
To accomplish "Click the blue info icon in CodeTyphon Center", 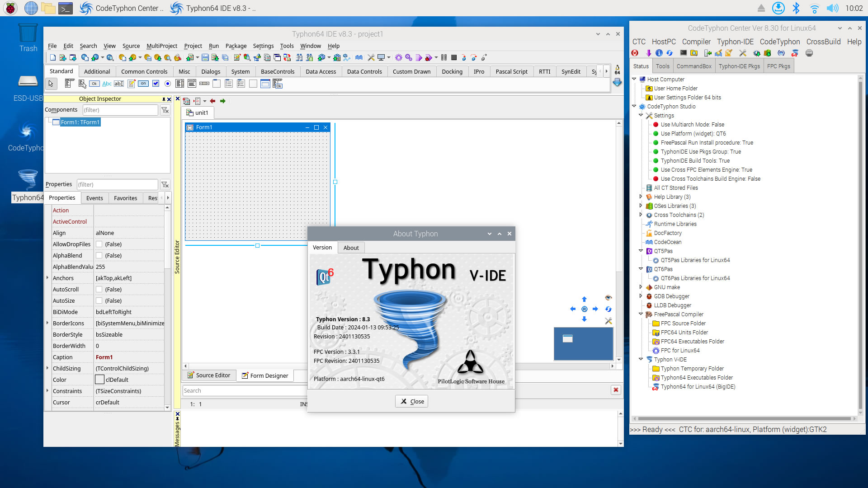I will [x=659, y=53].
